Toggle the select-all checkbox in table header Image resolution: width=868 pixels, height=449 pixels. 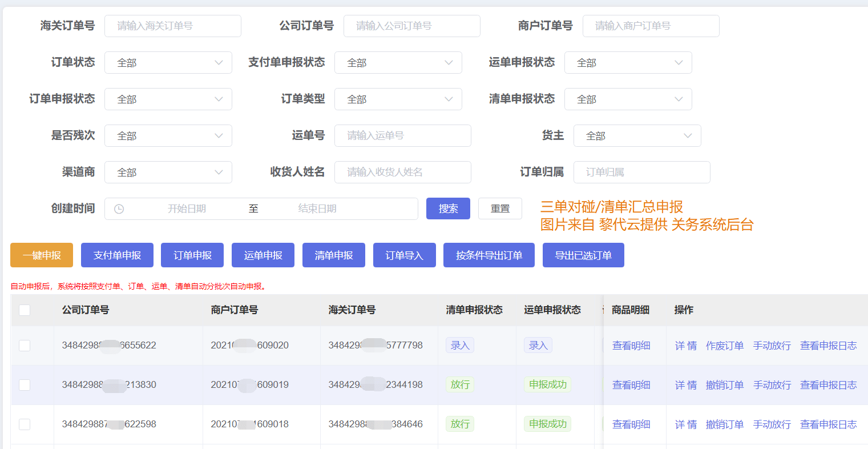24,310
